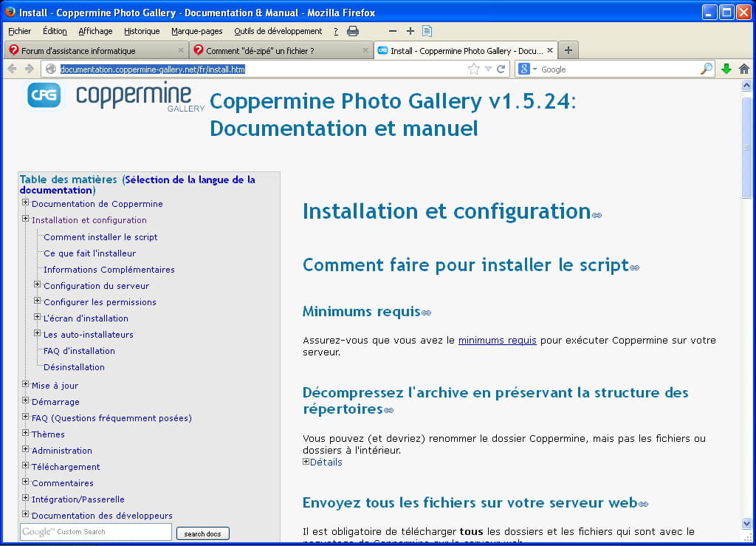
Task: Click the print icon in the menu bar
Action: click(353, 31)
